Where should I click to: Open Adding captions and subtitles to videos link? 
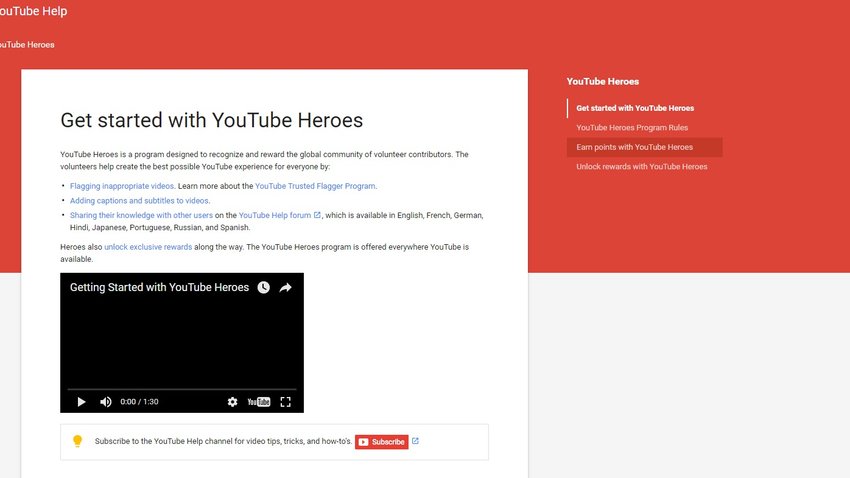click(x=139, y=201)
